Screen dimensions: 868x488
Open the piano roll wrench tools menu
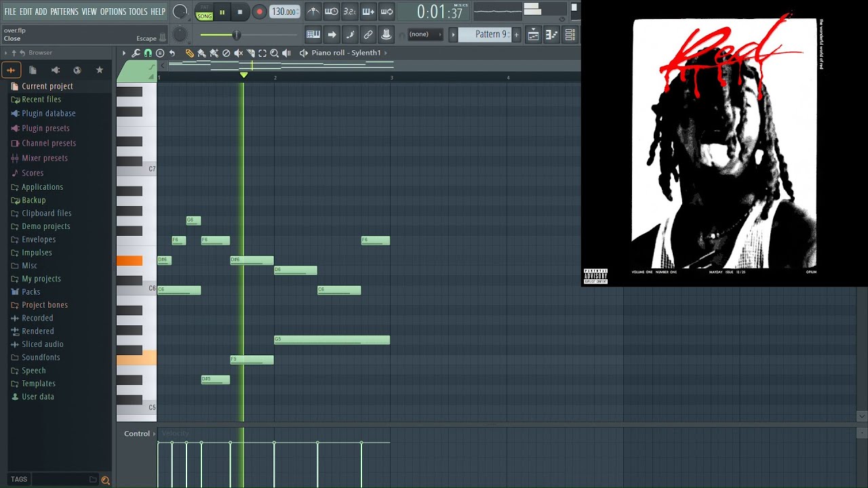point(136,53)
